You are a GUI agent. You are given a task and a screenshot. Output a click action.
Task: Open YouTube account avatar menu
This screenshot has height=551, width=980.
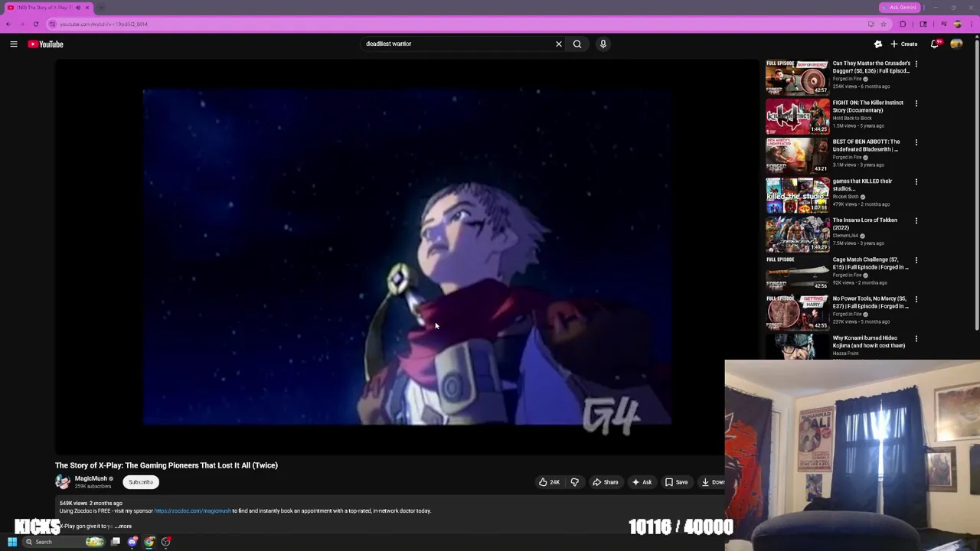pos(957,44)
